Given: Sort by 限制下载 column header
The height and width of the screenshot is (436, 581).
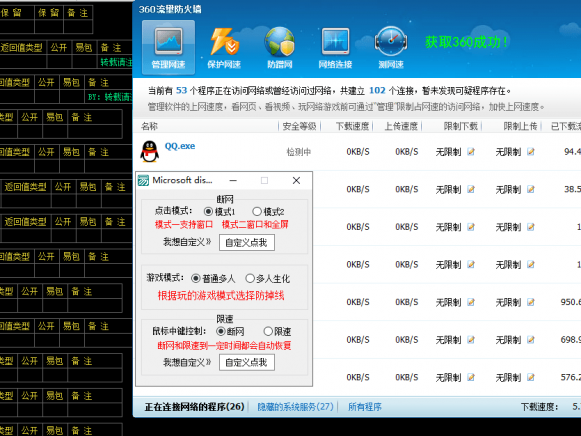Looking at the screenshot, I should point(461,126).
